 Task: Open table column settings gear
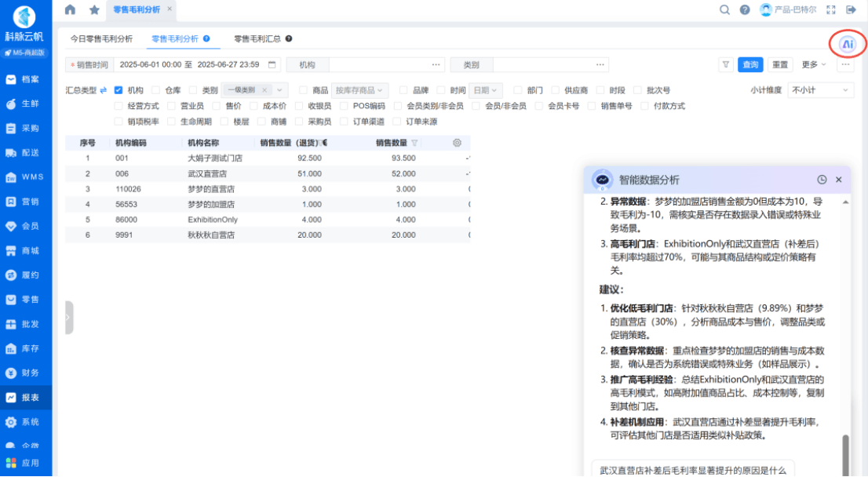457,143
